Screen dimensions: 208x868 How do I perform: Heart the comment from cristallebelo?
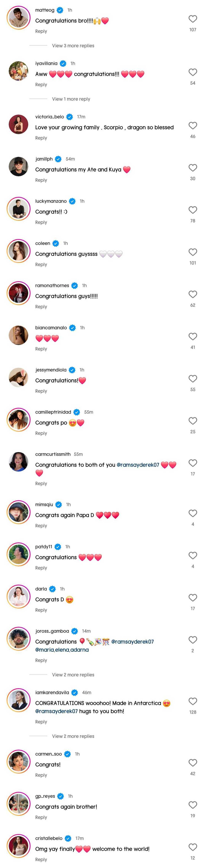click(x=192, y=847)
